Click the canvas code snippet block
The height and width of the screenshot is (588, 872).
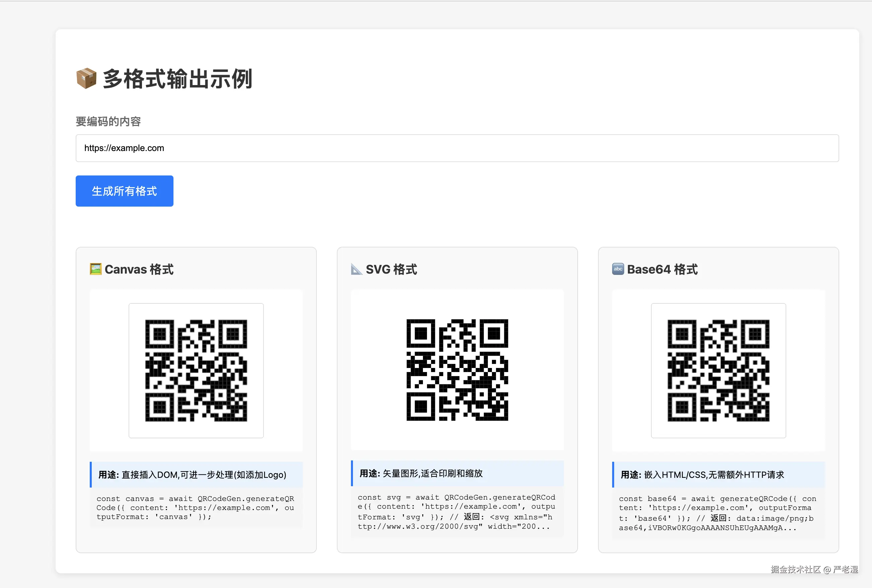click(196, 507)
